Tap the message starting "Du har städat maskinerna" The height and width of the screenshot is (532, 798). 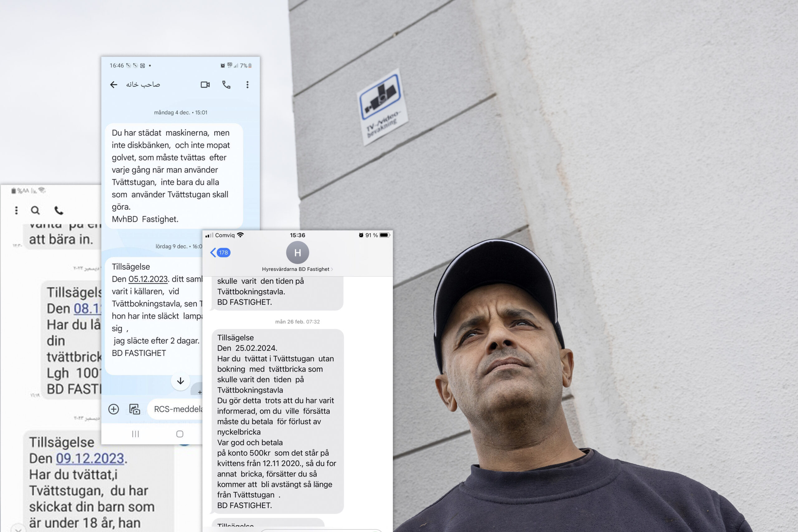click(x=174, y=176)
